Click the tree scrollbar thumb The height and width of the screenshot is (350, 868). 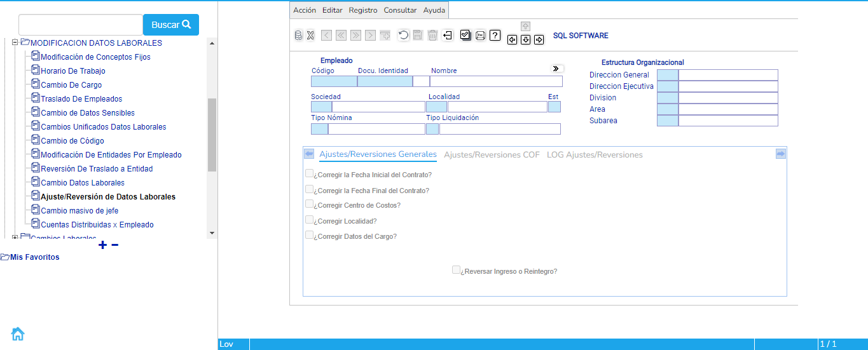[x=212, y=135]
